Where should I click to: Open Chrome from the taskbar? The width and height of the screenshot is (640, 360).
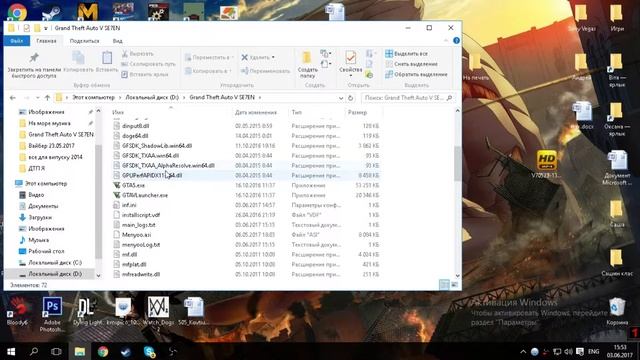coord(103,351)
